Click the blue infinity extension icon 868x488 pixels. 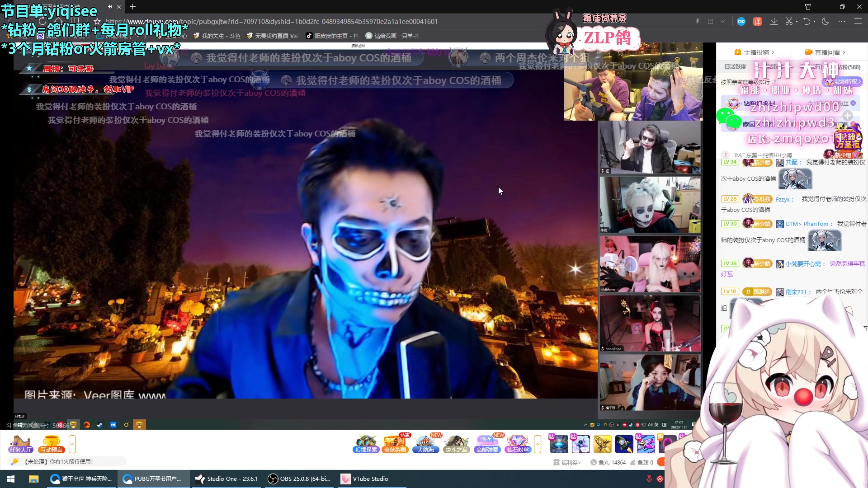pos(741,21)
